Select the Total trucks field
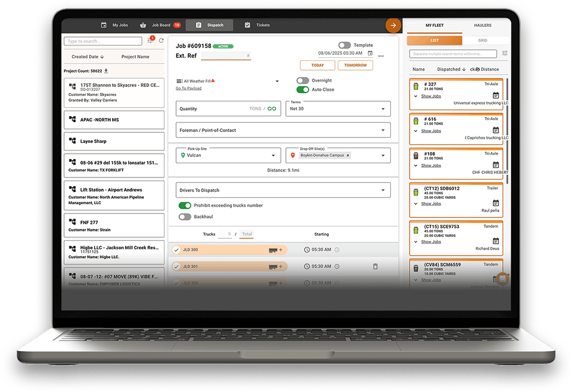This screenshot has height=392, width=572. tap(247, 234)
